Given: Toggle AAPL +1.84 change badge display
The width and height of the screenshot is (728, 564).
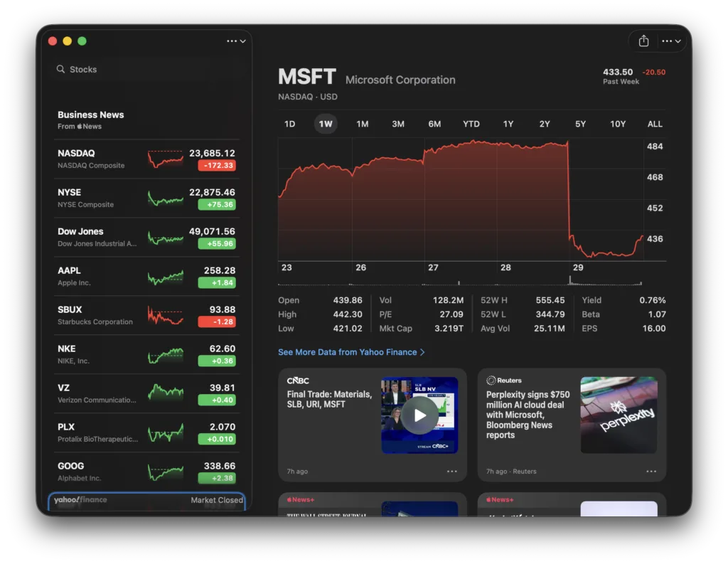Looking at the screenshot, I should pyautogui.click(x=217, y=282).
